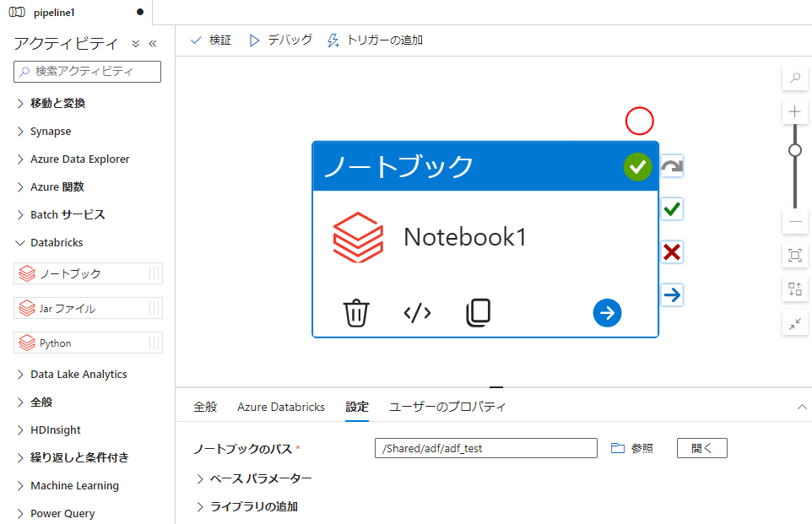Switch to the 全般 properties tab
Image resolution: width=812 pixels, height=524 pixels.
(205, 407)
